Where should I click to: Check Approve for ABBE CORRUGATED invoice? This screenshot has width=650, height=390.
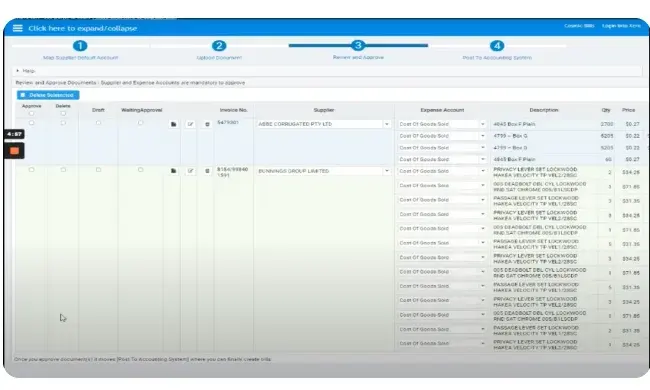click(x=32, y=123)
